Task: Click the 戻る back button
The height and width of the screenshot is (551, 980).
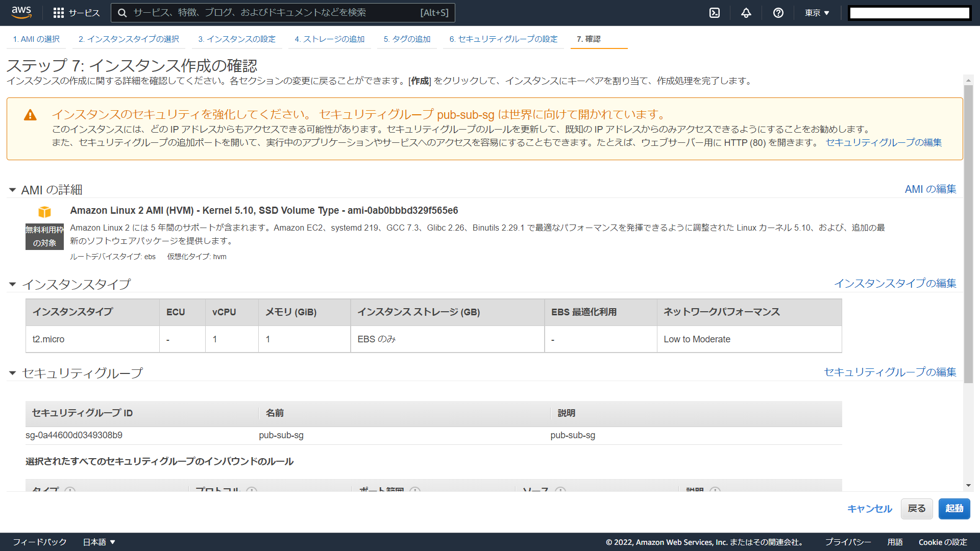Action: click(x=916, y=509)
